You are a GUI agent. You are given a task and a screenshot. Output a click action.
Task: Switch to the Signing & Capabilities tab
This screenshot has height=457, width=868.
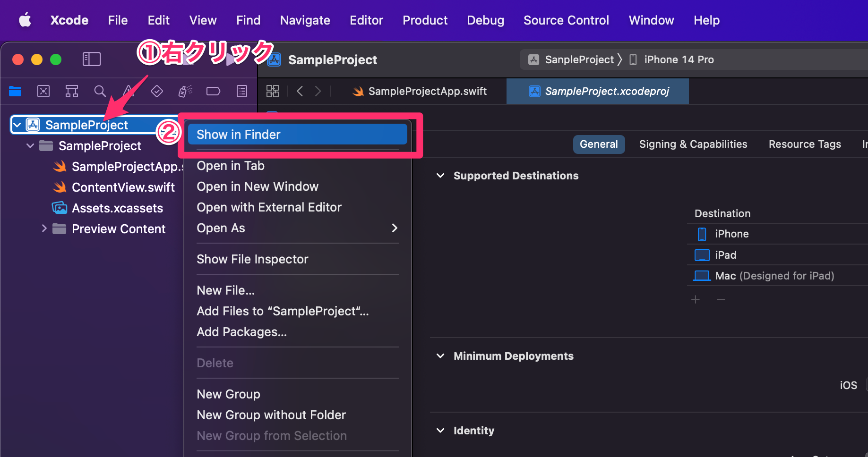(x=693, y=144)
